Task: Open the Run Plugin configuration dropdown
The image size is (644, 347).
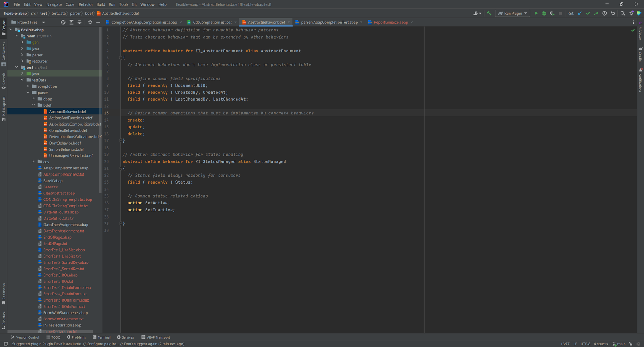Action: (x=513, y=13)
